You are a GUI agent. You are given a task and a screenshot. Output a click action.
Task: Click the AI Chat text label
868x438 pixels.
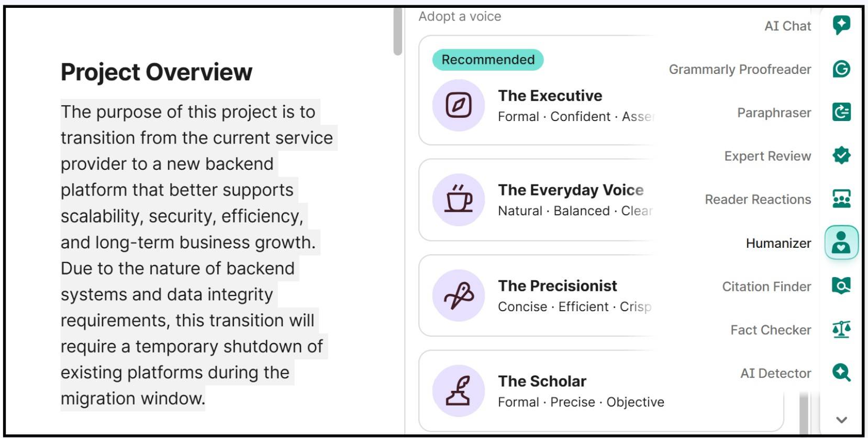[x=787, y=26]
